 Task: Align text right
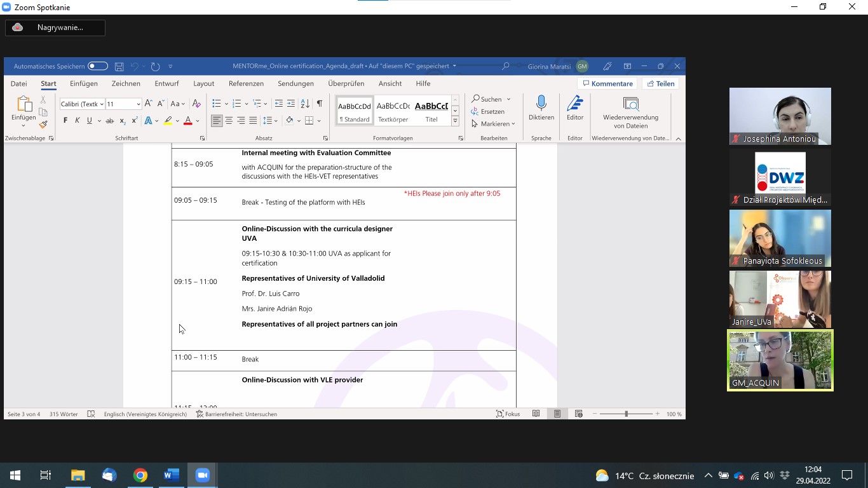click(x=241, y=121)
